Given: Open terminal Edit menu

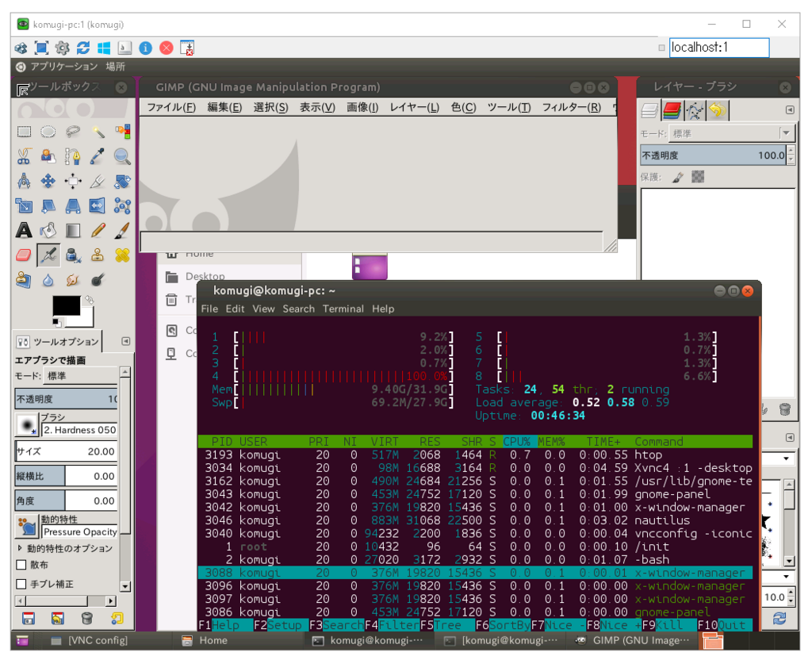Looking at the screenshot, I should point(235,309).
